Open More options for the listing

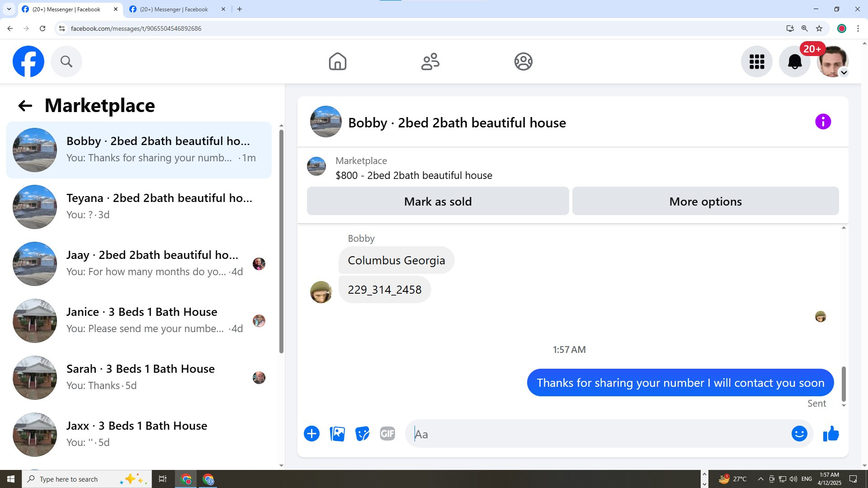point(705,202)
